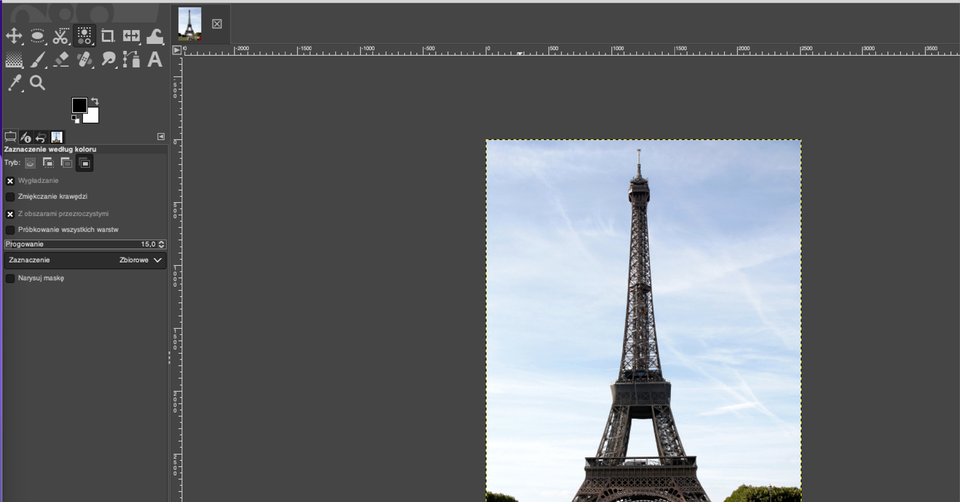Open the Device Status tab

pos(26,137)
